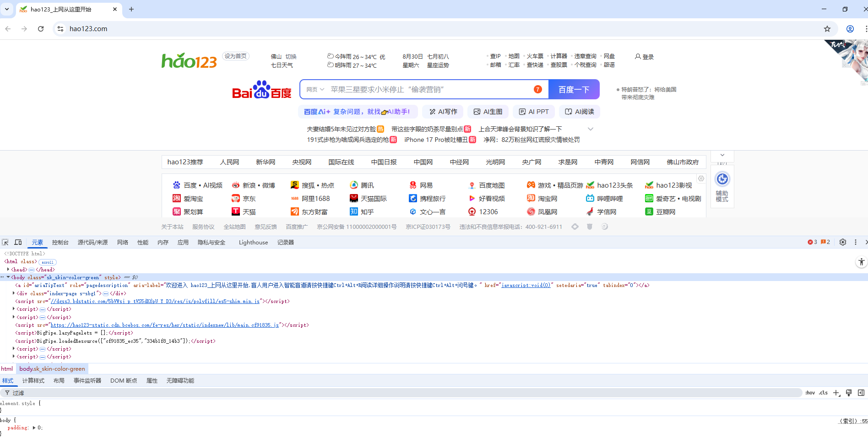Screen dimensions: 868x438
Task: Click the 百度一下 search button
Action: pyautogui.click(x=574, y=89)
